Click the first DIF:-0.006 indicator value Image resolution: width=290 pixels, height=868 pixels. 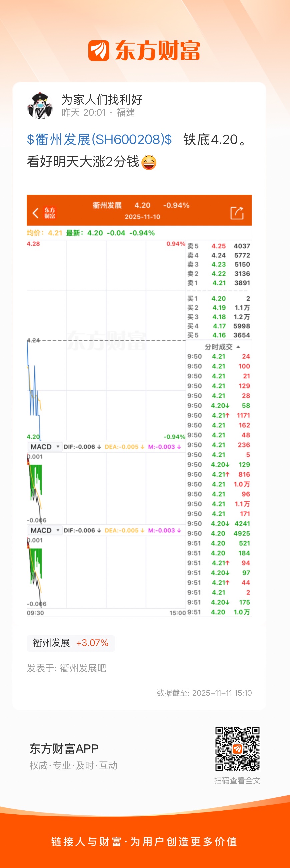coord(83,447)
